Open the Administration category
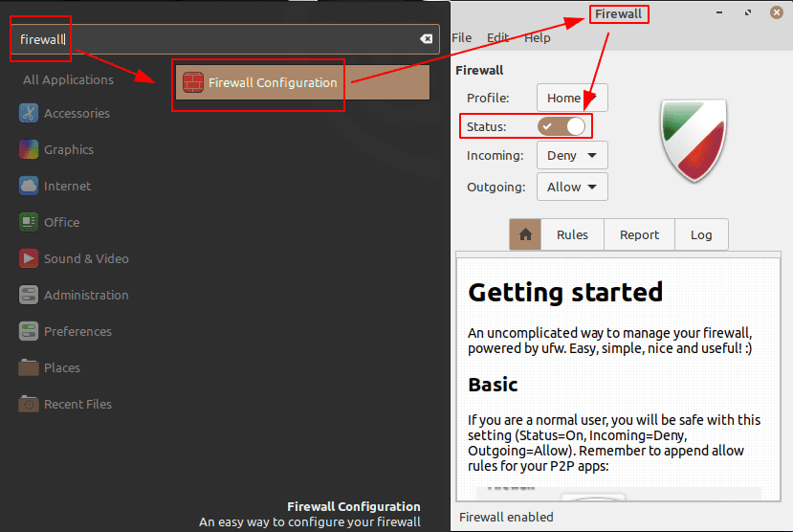The image size is (793, 532). tap(75, 296)
